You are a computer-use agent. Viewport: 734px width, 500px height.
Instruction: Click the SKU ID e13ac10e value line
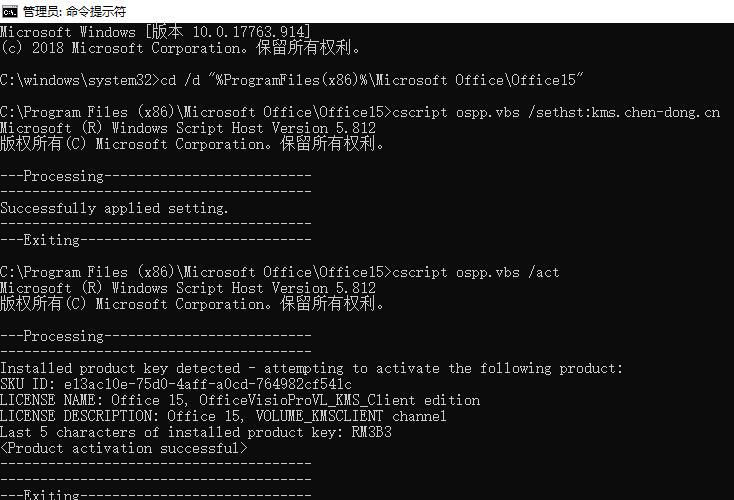tap(176, 384)
